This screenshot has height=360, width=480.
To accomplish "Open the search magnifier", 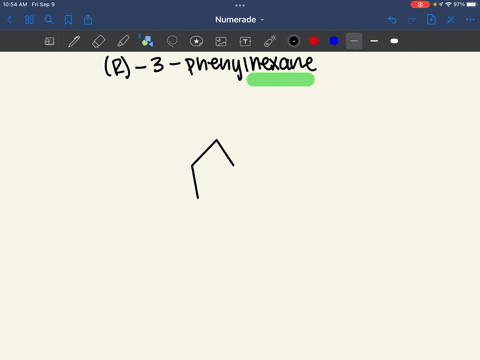I will pyautogui.click(x=49, y=19).
